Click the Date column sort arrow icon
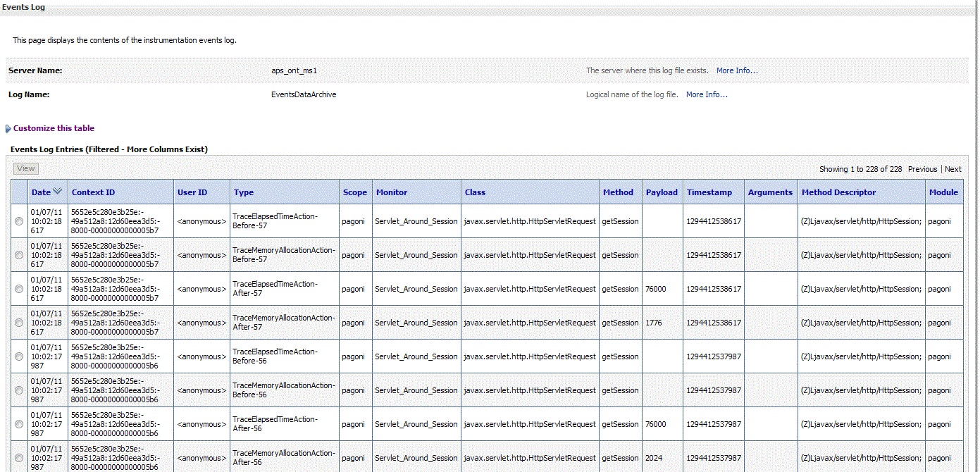Image resolution: width=980 pixels, height=472 pixels. coord(57,192)
